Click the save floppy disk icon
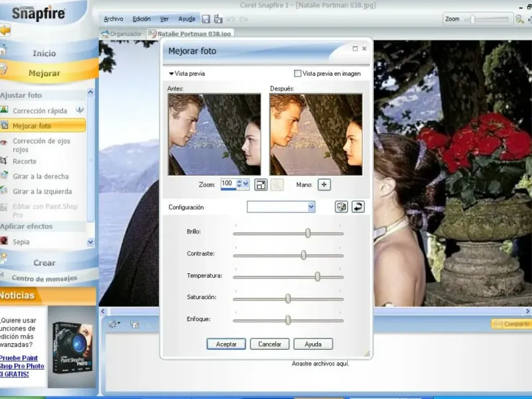The width and height of the screenshot is (532, 399). pyautogui.click(x=206, y=19)
